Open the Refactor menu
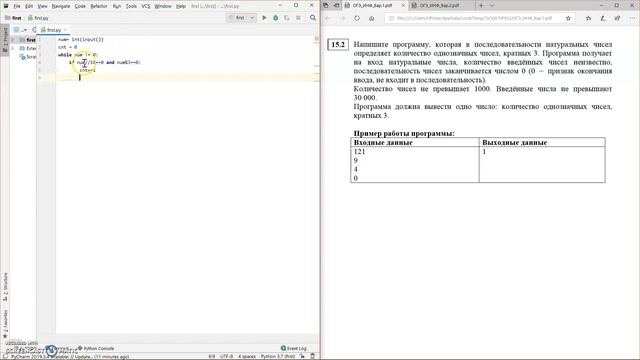The image size is (640, 360). pyautogui.click(x=99, y=6)
